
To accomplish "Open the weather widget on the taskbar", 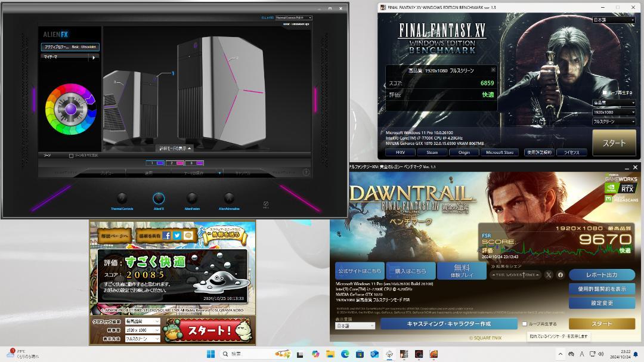I will [23, 354].
